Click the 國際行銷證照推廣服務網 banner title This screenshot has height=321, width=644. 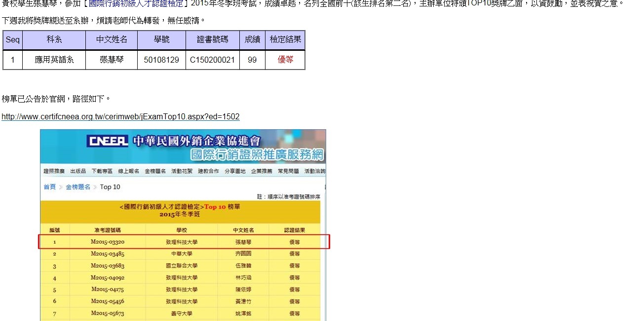(x=257, y=154)
